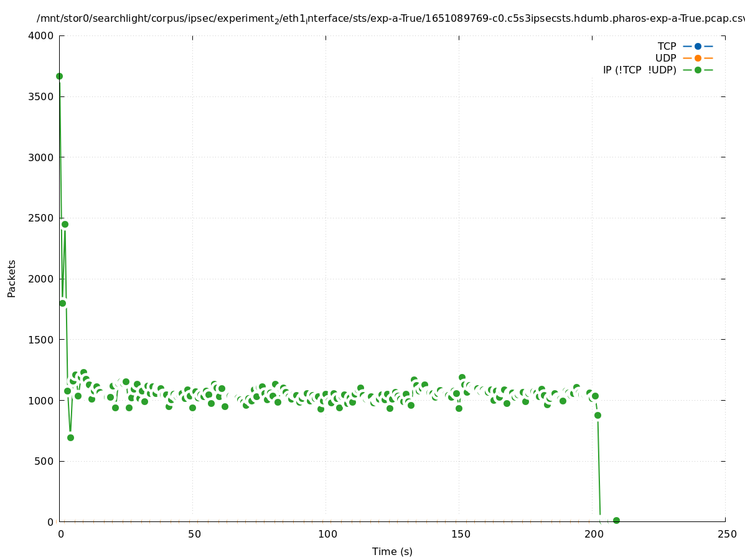Click the 250 x-axis tick label
Screen dimensions: 745x560
[725, 534]
